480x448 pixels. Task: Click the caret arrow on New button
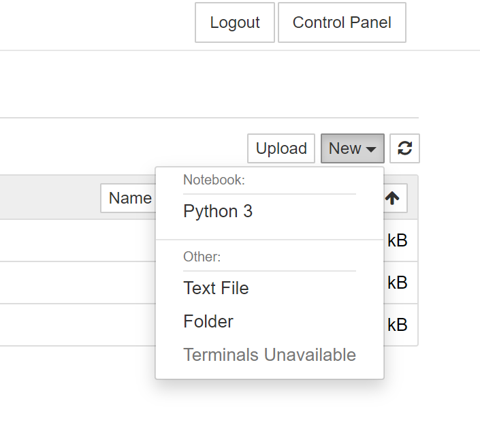click(371, 149)
